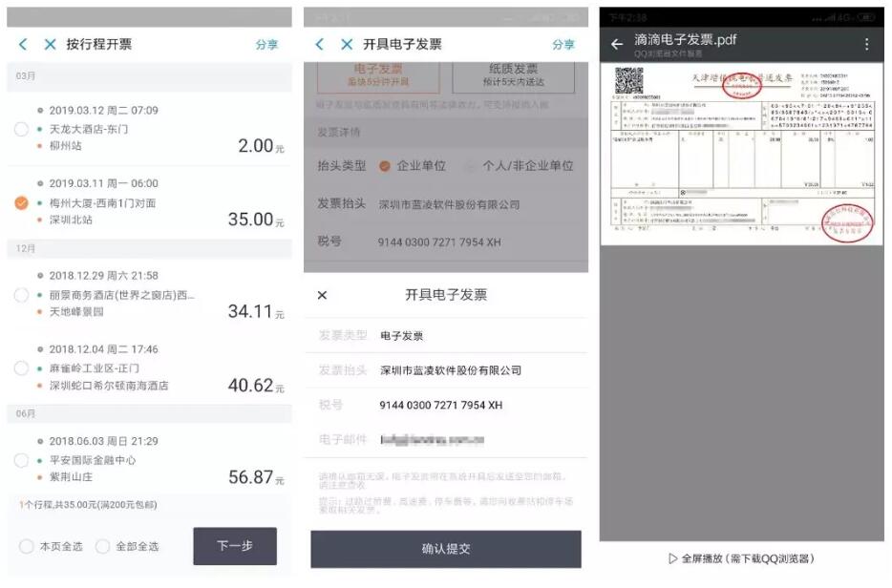
Task: Click the 35.00 元 trip amount
Action: coord(256,220)
